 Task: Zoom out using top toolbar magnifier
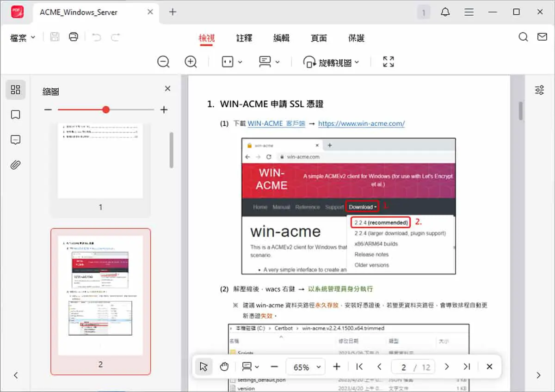[163, 61]
